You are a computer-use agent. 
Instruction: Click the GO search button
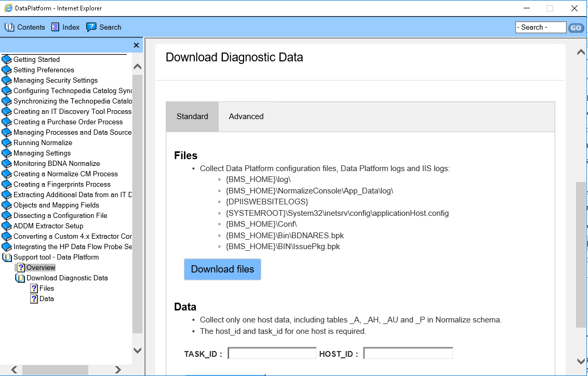pos(576,28)
